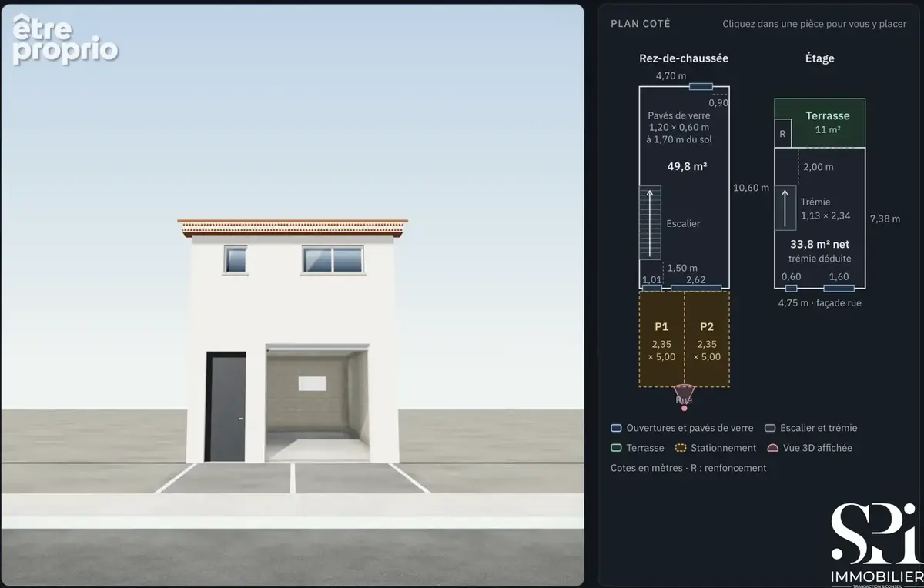The image size is (924, 588).
Task: Click the 1,60 opening dimension on Étage
Action: (x=839, y=277)
